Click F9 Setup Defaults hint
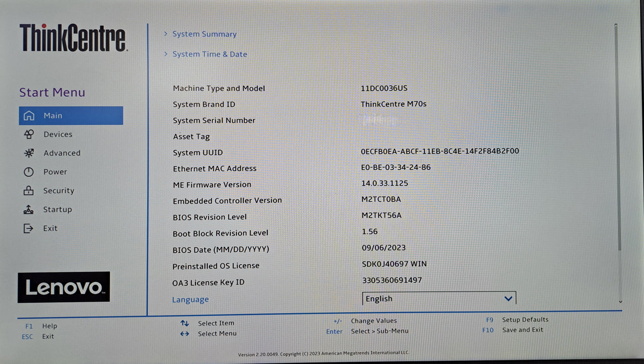644x364 pixels. pos(517,320)
